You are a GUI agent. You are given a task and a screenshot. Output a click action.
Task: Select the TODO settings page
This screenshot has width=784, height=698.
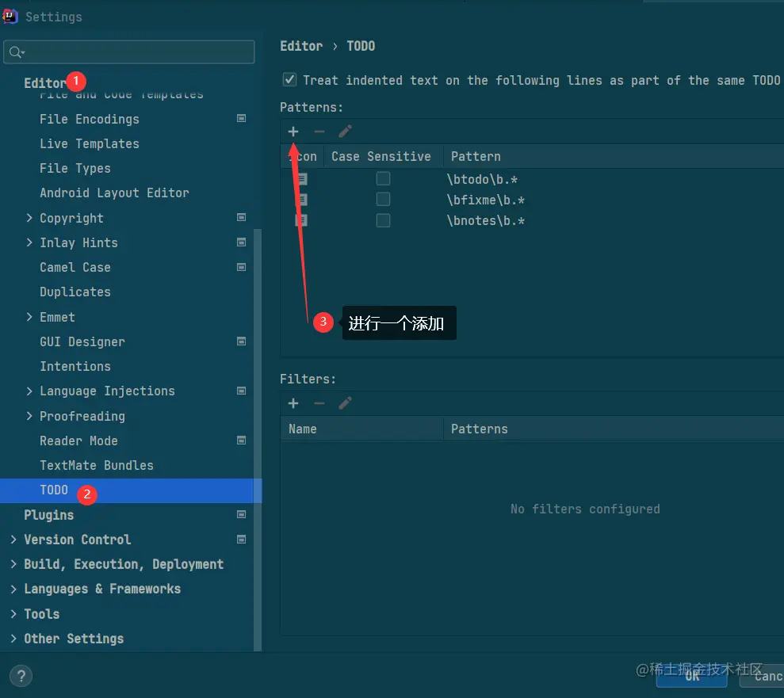131,490
